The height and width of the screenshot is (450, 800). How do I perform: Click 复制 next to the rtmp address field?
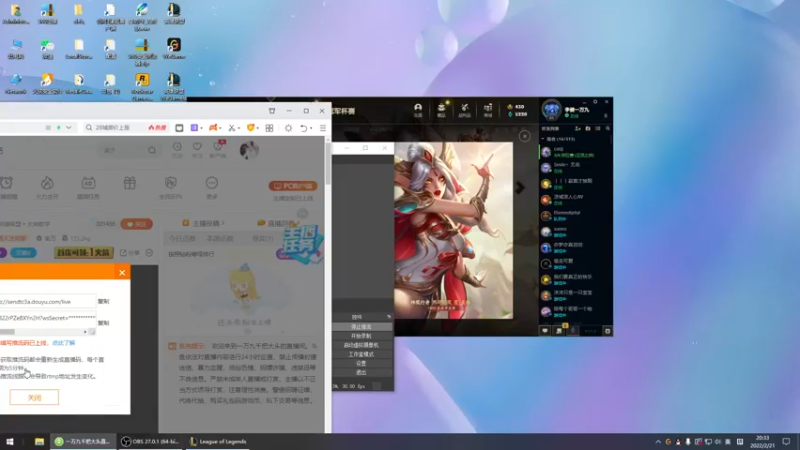(104, 302)
